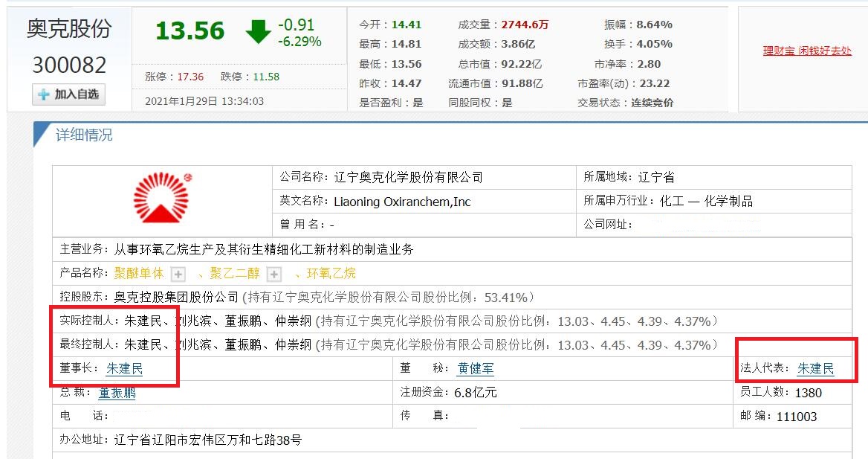868x459 pixels.
Task: Open 董振鹏 president link
Action: click(x=117, y=393)
